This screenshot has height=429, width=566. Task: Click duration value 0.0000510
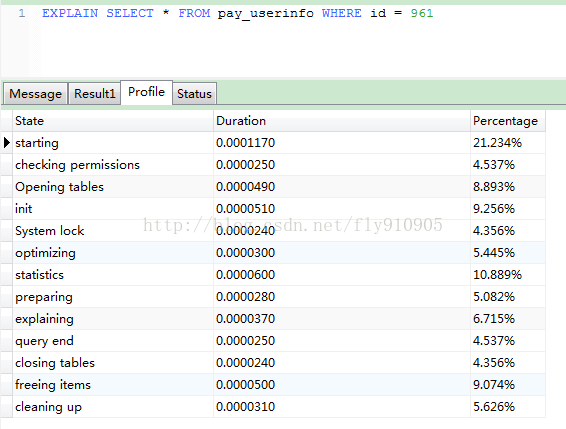click(x=245, y=209)
